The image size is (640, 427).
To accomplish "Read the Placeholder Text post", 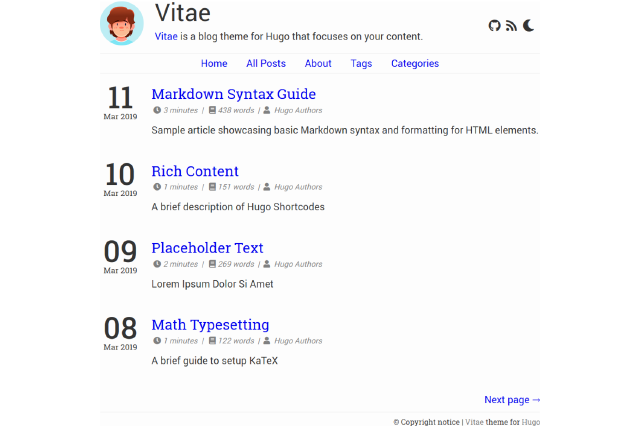I will pyautogui.click(x=207, y=247).
